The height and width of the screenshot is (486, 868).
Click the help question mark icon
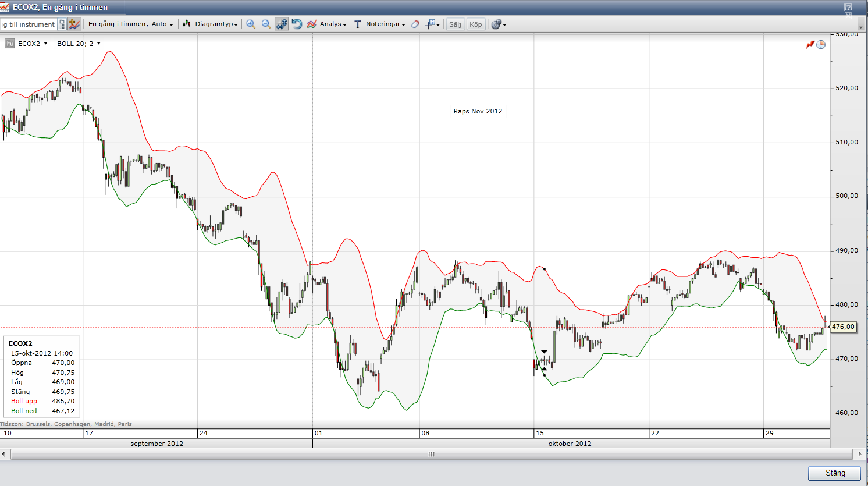pos(848,7)
